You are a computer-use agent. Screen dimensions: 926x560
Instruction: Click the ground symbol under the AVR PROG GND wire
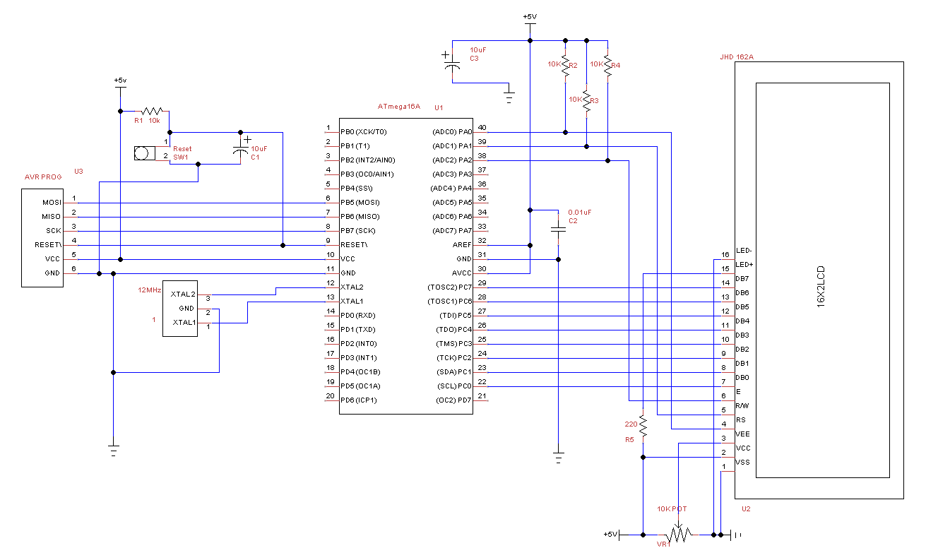113,451
